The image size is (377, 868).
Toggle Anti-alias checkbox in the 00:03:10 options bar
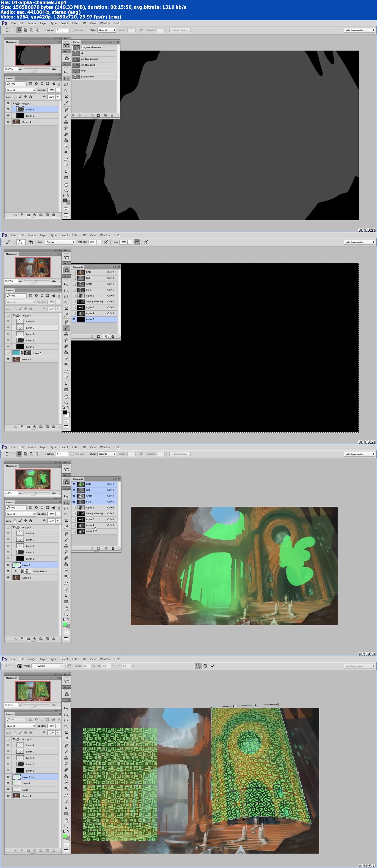(72, 30)
